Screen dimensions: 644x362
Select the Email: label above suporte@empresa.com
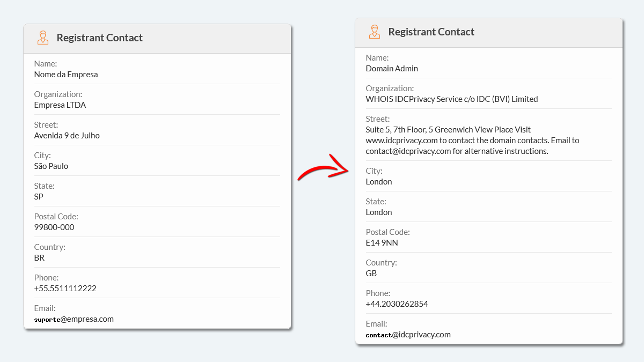45,308
